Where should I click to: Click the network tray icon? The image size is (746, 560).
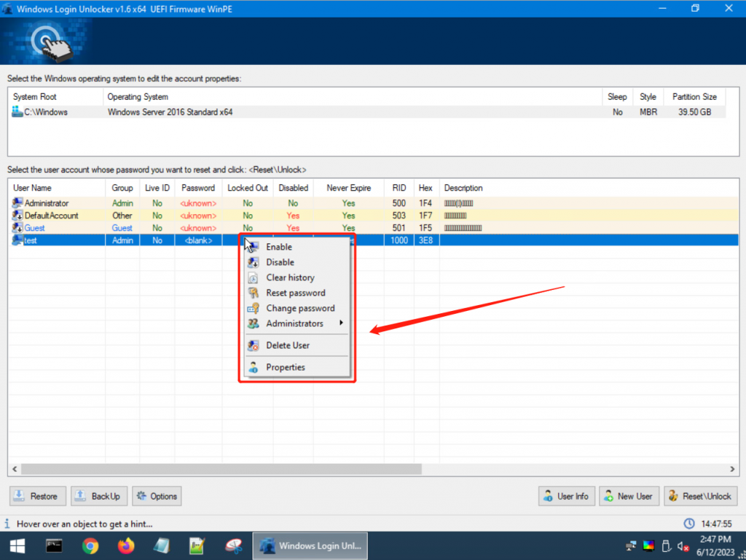(x=631, y=545)
